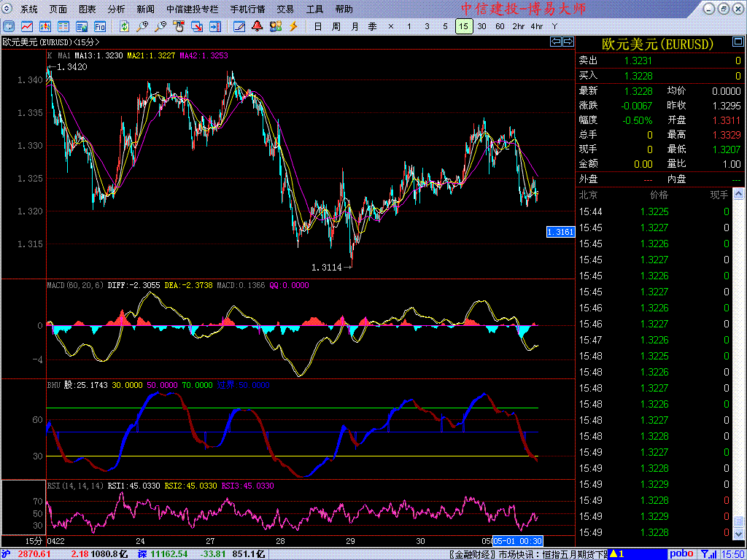The width and height of the screenshot is (747, 560).
Task: Click the zoom out magnifier icon
Action: (160, 26)
